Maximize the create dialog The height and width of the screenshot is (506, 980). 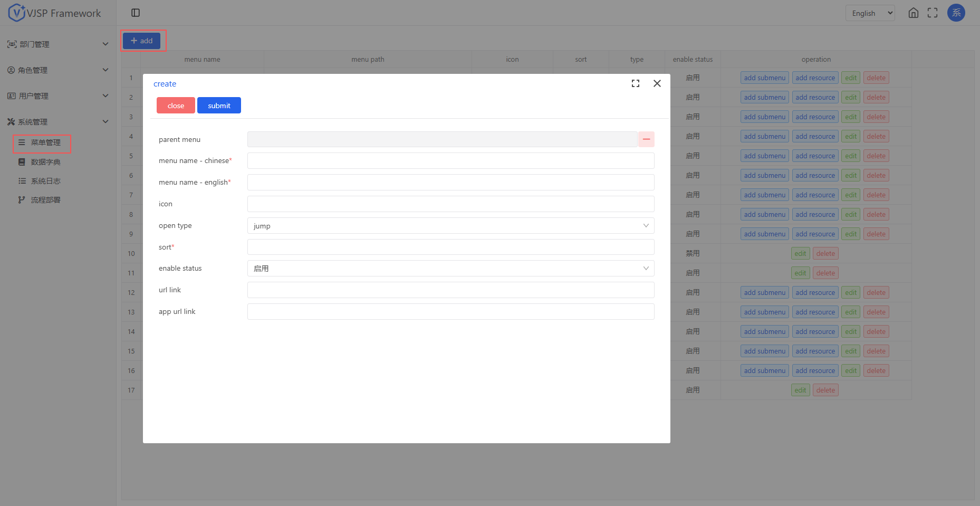click(x=636, y=83)
